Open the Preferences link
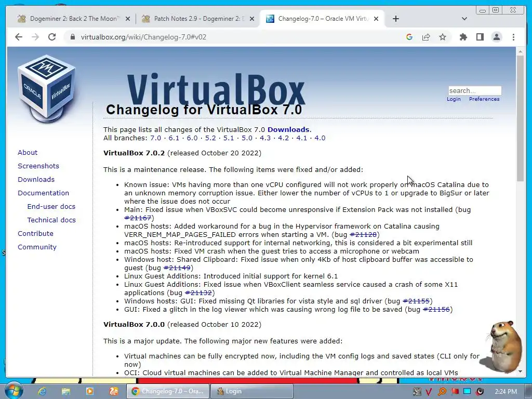 (x=484, y=99)
